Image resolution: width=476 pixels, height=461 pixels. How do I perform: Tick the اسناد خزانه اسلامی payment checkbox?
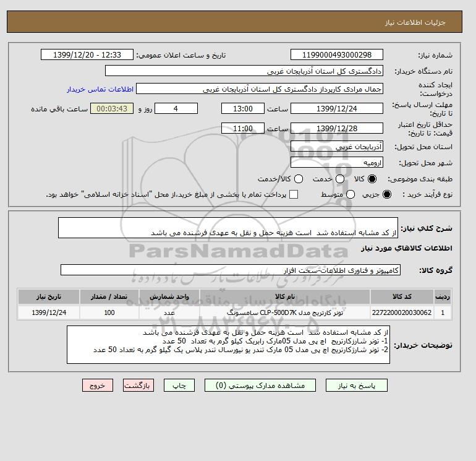[x=294, y=194]
